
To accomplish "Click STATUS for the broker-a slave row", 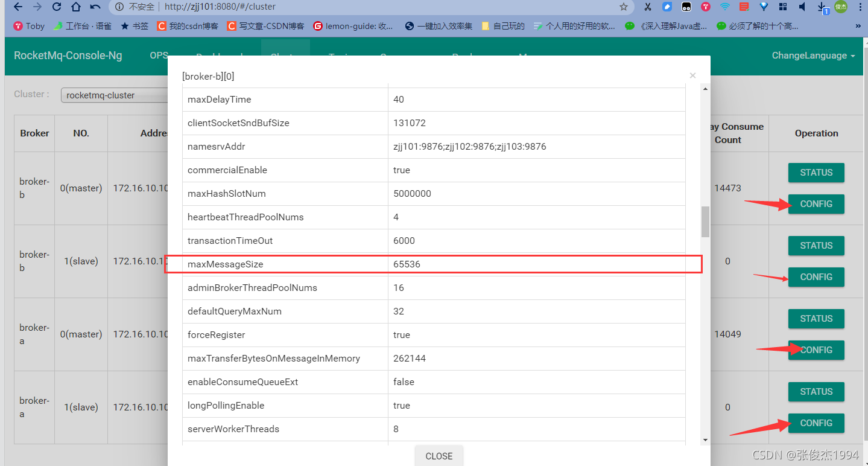I will [816, 392].
